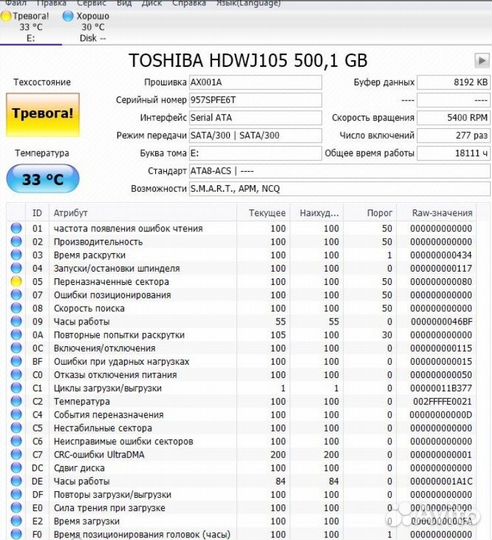This screenshot has width=492, height=540.
Task: Click raw value 000000001A1C
Action: pos(441,481)
